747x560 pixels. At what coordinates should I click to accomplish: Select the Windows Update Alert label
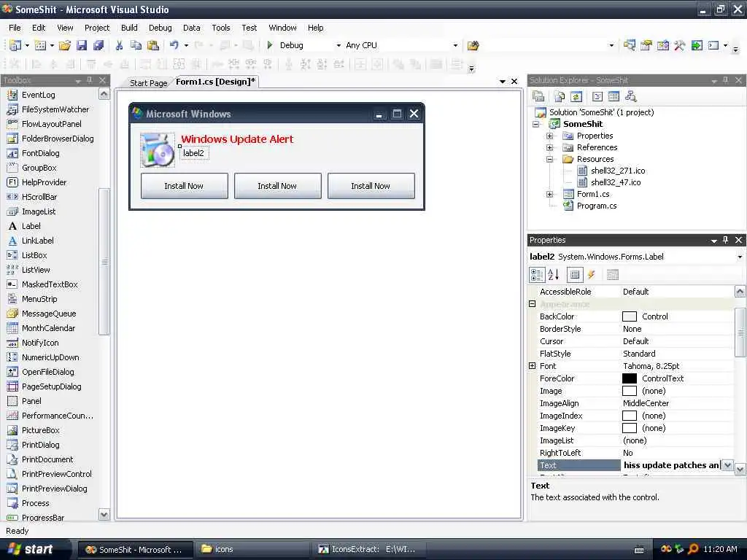click(237, 139)
